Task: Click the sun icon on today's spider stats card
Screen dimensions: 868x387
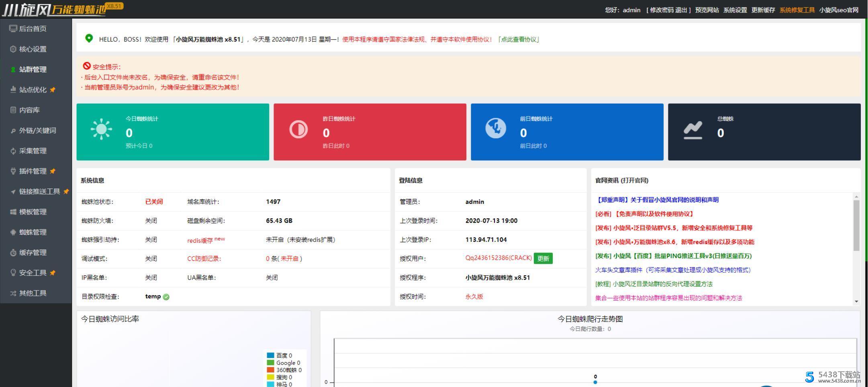Action: tap(101, 129)
